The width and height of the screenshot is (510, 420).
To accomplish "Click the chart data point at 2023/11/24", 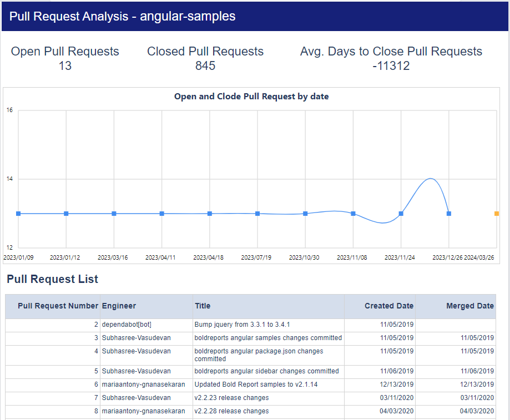I will [x=401, y=213].
